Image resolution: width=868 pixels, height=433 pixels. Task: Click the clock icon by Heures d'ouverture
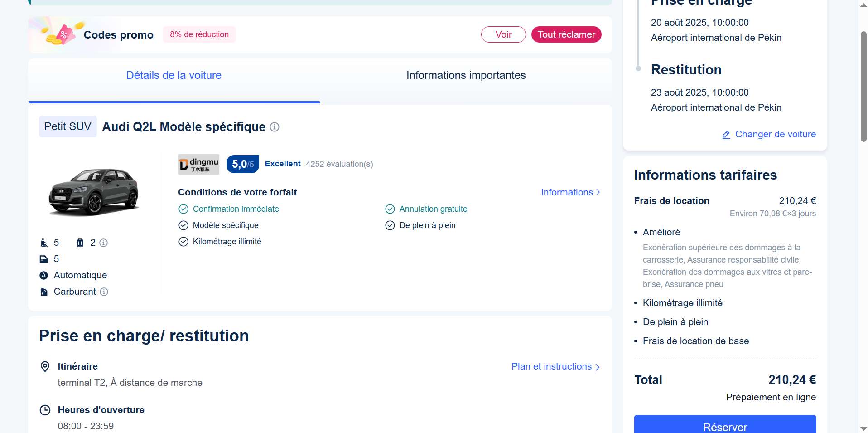[x=45, y=410]
